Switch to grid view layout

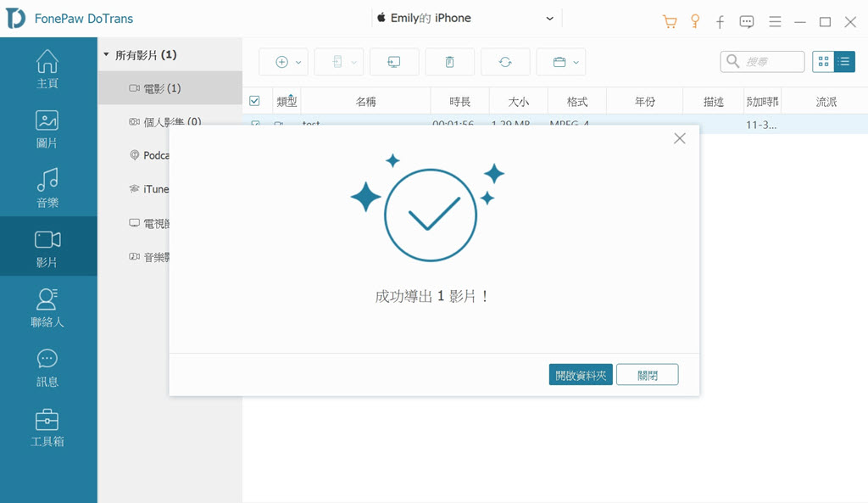(824, 61)
